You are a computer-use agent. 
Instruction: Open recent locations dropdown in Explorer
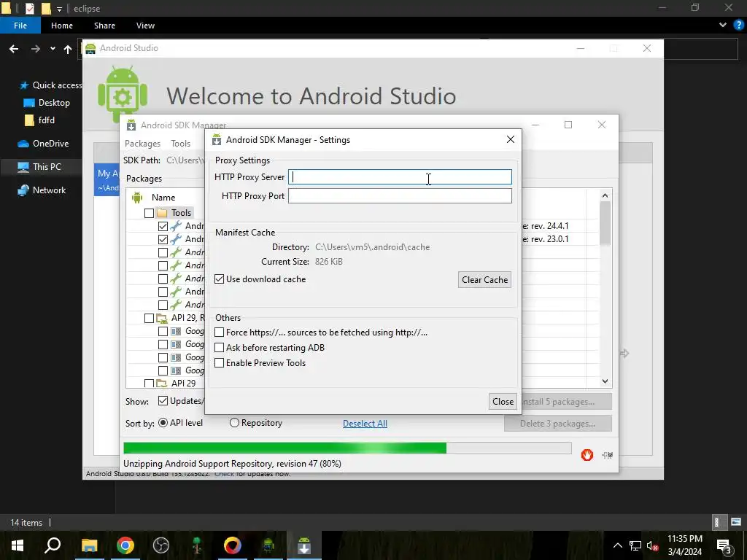pos(53,49)
